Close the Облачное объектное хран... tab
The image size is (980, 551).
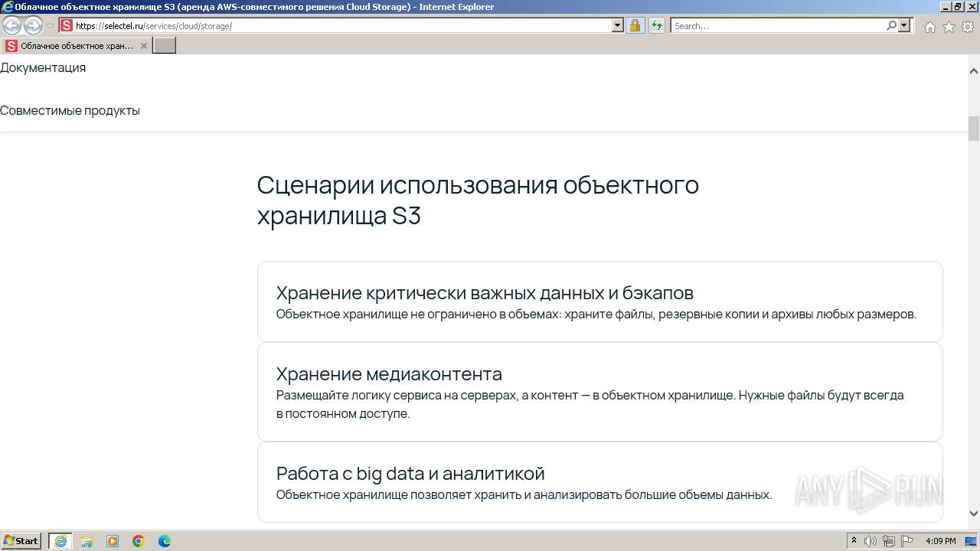click(x=143, y=46)
